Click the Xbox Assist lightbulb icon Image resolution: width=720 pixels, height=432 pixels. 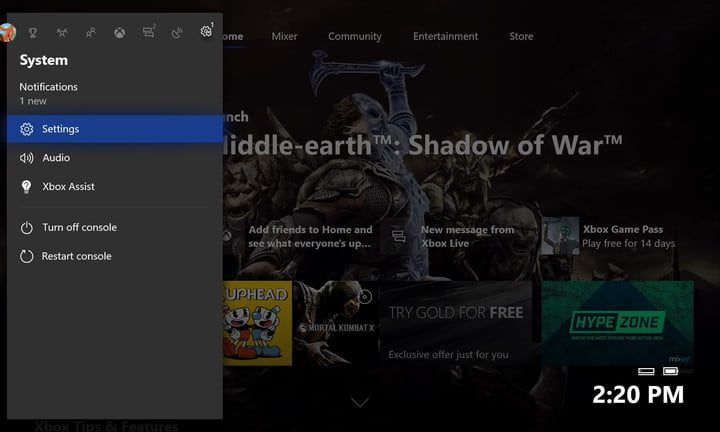26,187
